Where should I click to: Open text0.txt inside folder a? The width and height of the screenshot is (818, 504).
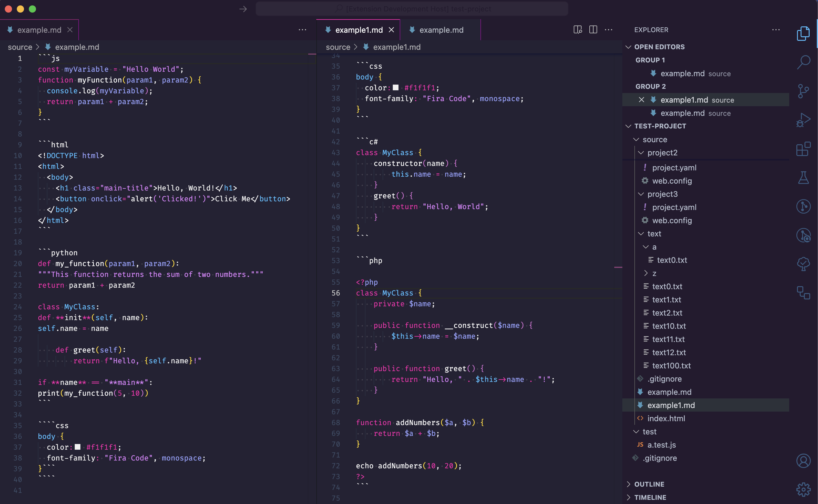pos(706,260)
